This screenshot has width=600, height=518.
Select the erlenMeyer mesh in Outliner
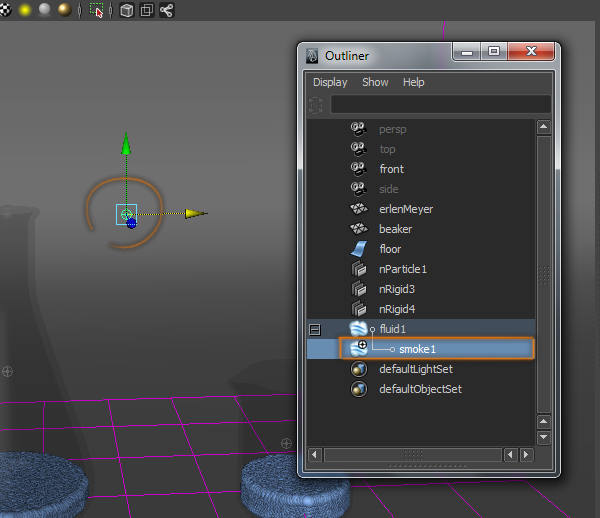(405, 209)
